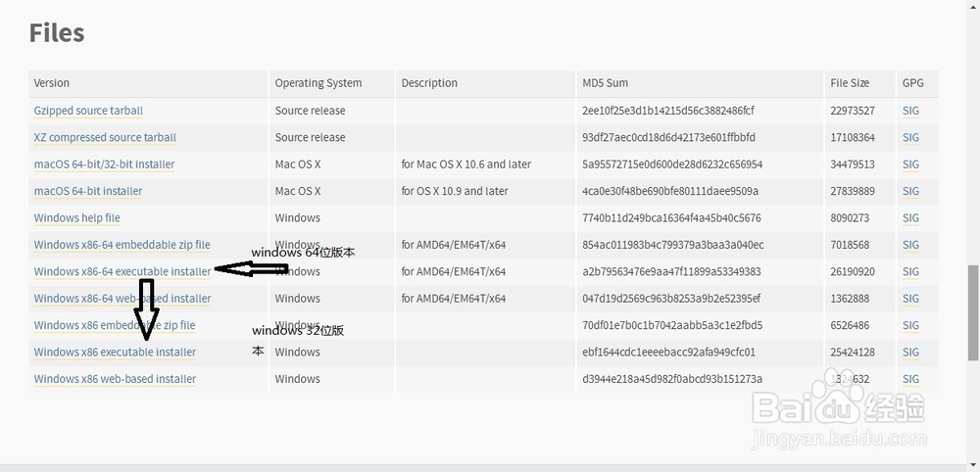The image size is (980, 472).
Task: Select the macOS 64-bit installer download
Action: 88,191
